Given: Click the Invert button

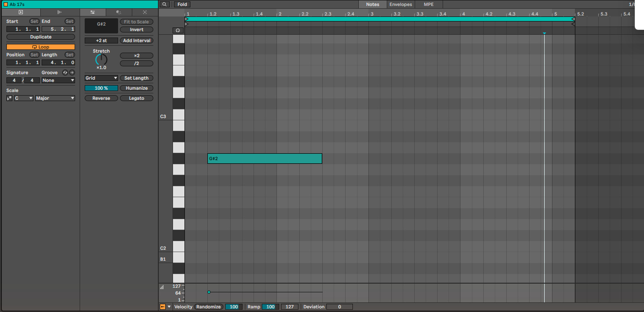Looking at the screenshot, I should click(x=136, y=30).
